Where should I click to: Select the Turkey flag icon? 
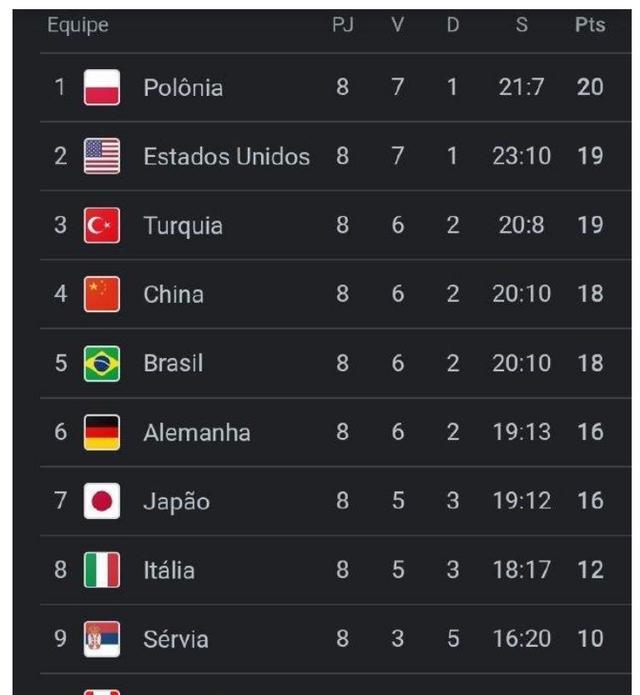[101, 225]
